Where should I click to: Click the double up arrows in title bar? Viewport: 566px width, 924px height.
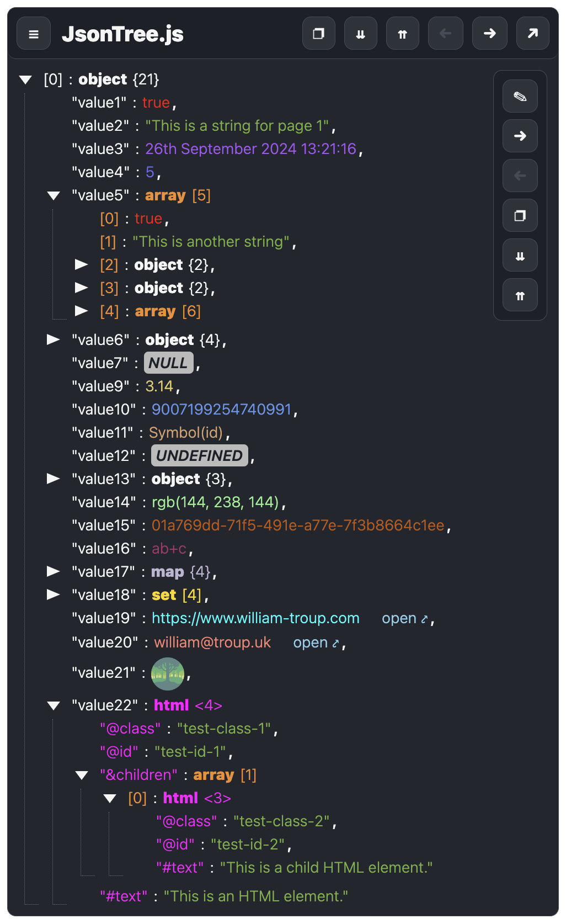click(403, 34)
